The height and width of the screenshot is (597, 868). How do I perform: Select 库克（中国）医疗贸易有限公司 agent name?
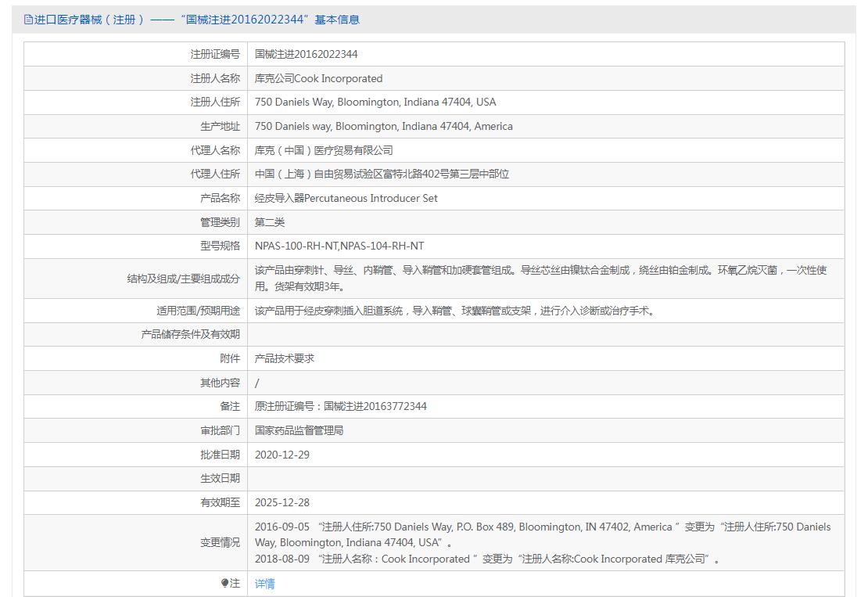(x=324, y=150)
